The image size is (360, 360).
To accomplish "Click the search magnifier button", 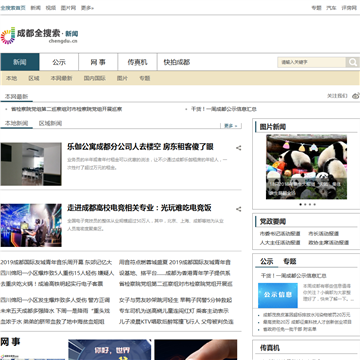I will [352, 62].
